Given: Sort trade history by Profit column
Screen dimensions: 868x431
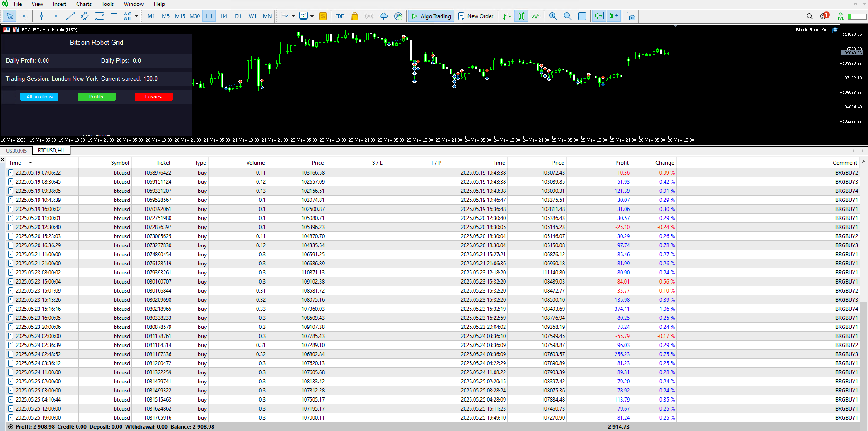Looking at the screenshot, I should click(x=621, y=163).
